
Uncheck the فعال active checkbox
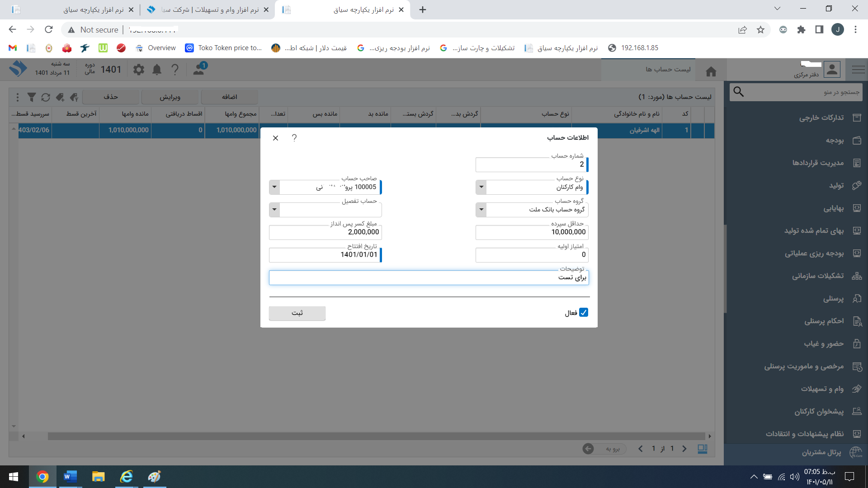pyautogui.click(x=584, y=313)
